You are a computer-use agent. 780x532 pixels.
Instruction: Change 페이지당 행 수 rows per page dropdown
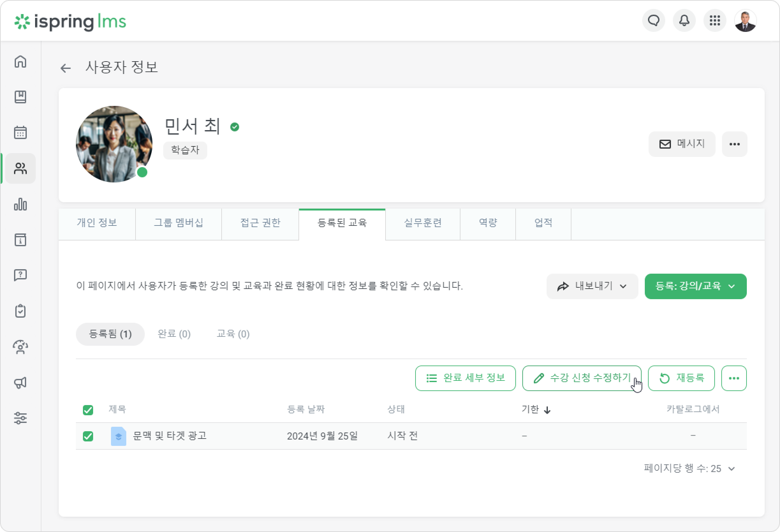tap(689, 469)
